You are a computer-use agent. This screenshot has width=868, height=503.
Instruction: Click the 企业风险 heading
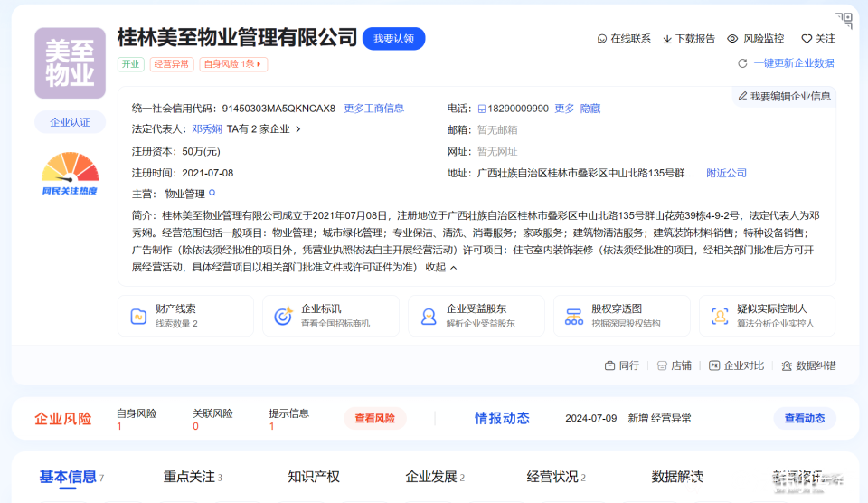(x=63, y=418)
